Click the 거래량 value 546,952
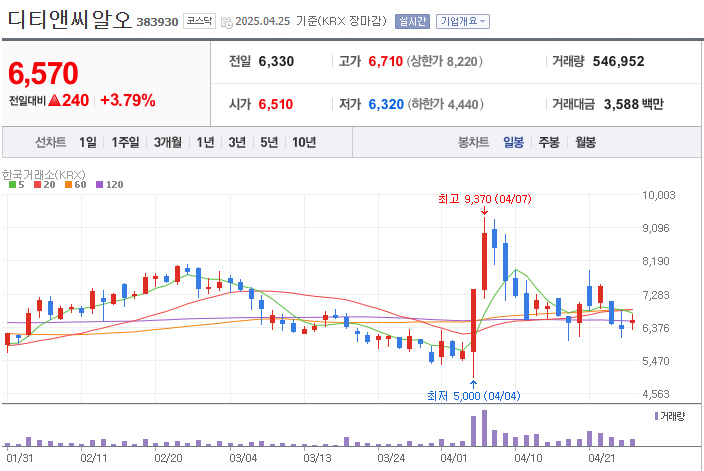This screenshot has height=471, width=704. (x=618, y=62)
